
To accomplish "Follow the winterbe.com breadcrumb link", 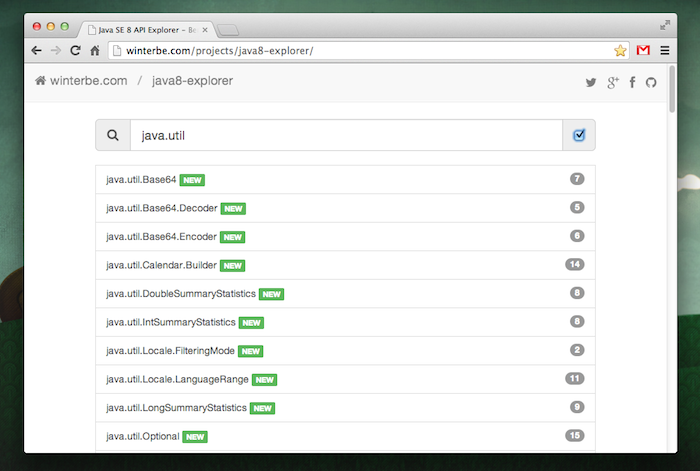I will coord(88,81).
